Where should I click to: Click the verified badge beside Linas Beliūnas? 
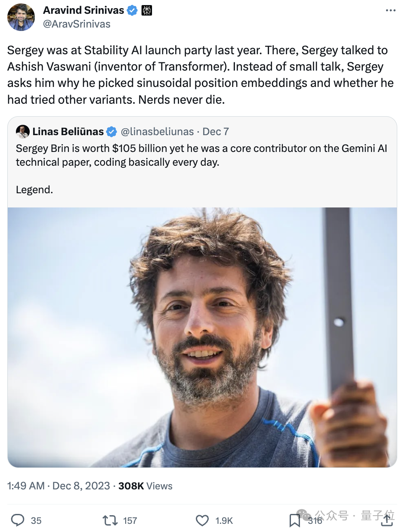coord(111,131)
